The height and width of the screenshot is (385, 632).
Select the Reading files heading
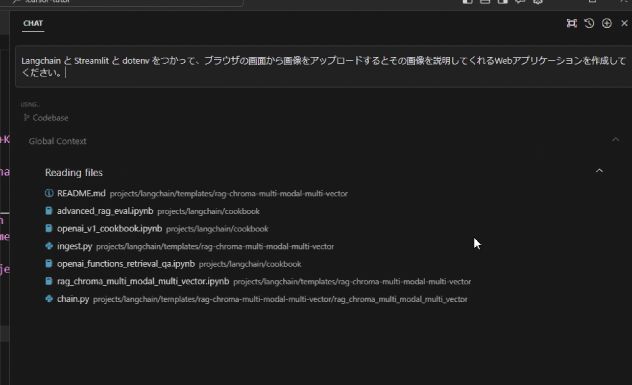click(74, 173)
